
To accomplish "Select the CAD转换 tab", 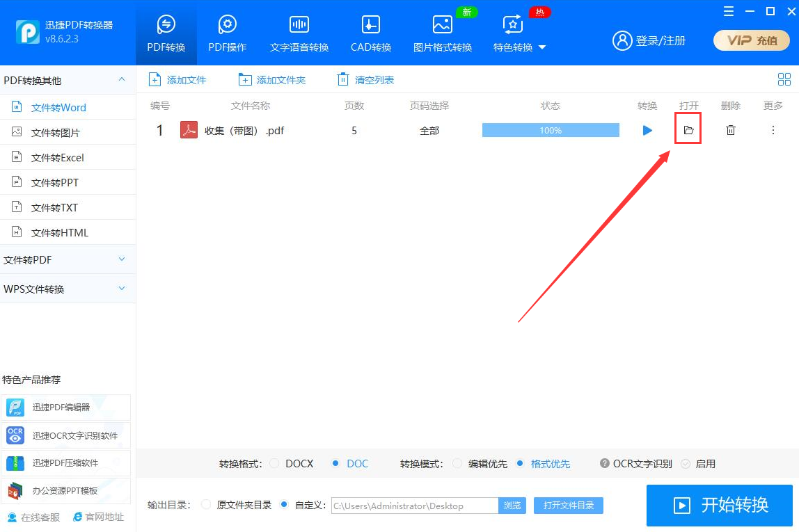I will (x=371, y=33).
